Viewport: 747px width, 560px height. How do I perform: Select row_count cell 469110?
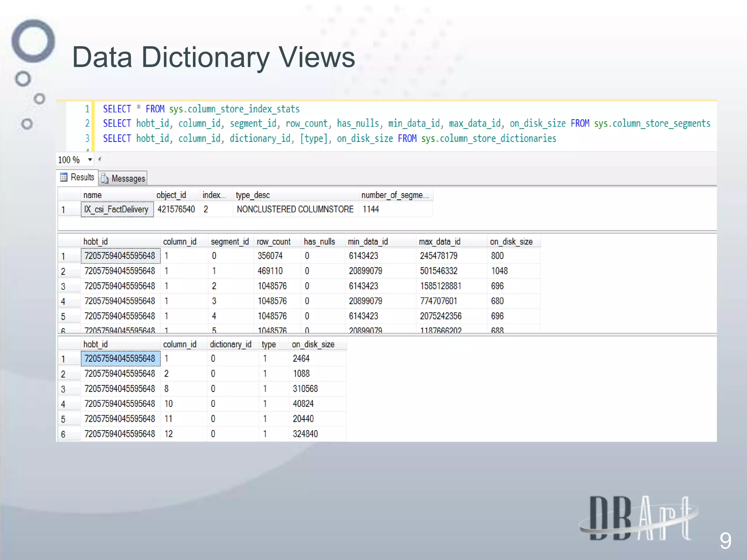[277, 271]
